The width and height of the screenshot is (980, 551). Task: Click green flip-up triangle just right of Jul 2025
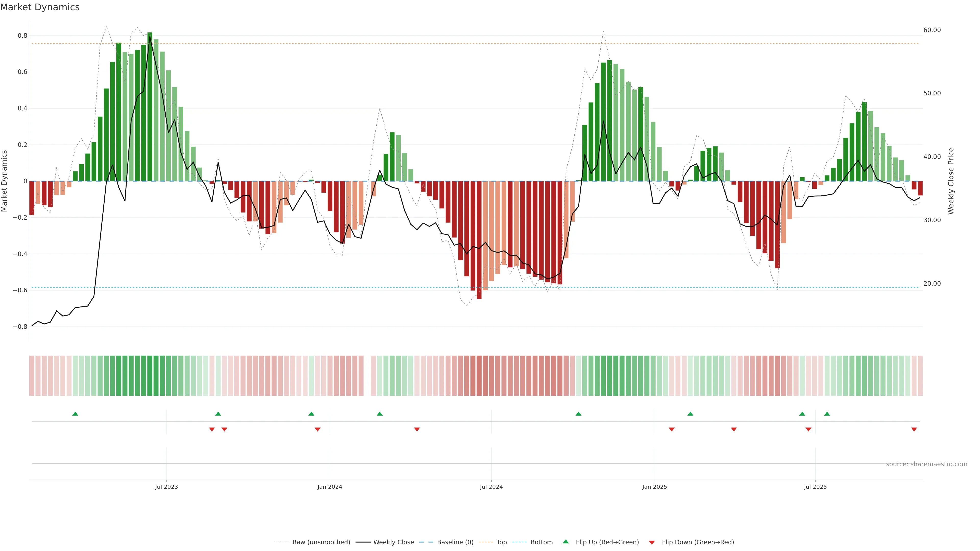(827, 414)
